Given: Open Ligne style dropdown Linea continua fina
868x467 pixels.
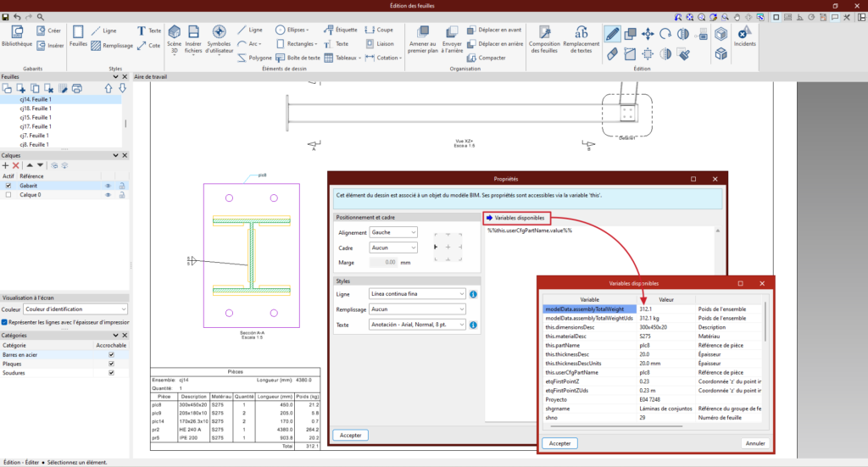Looking at the screenshot, I should 418,293.
